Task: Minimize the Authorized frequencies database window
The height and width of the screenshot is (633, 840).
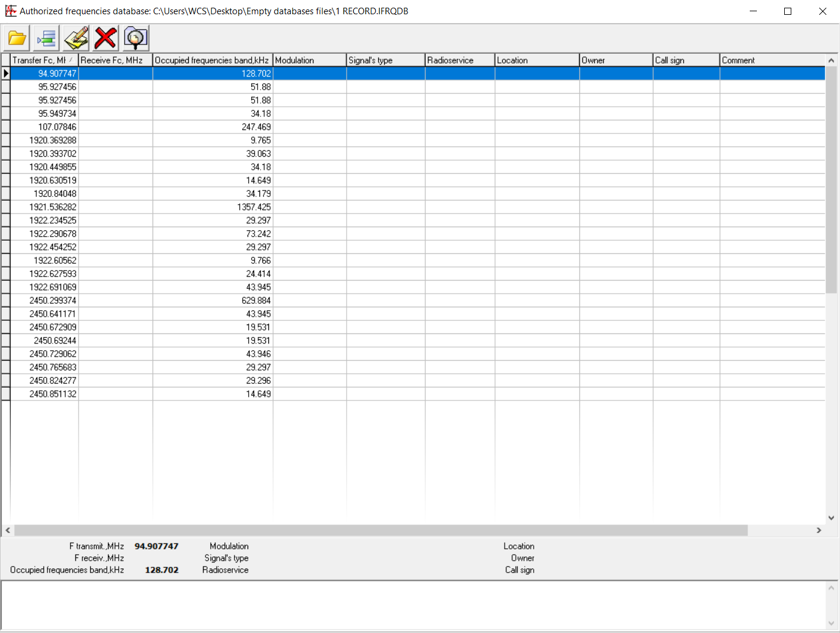Action: tap(753, 11)
